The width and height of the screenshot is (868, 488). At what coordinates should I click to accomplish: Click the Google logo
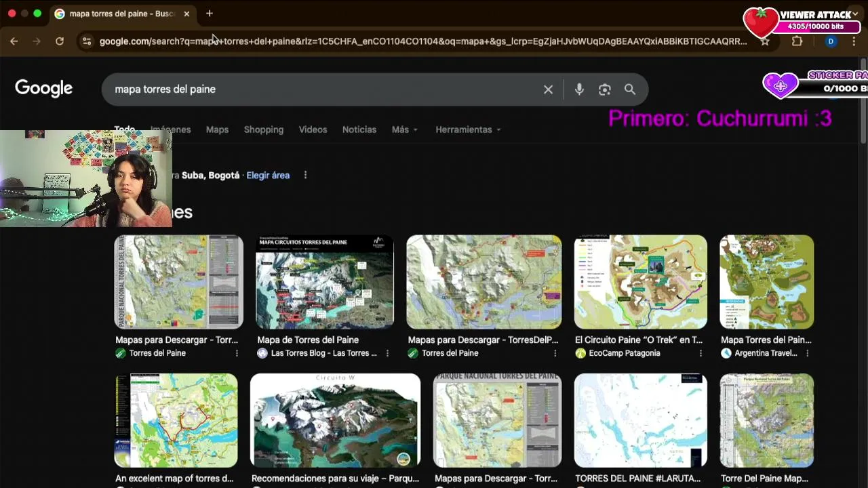tap(43, 89)
